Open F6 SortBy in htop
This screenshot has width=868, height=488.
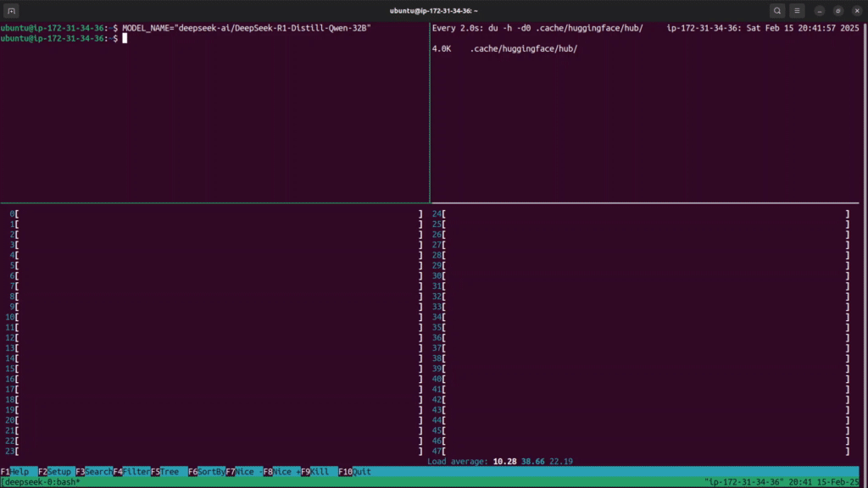(x=207, y=472)
